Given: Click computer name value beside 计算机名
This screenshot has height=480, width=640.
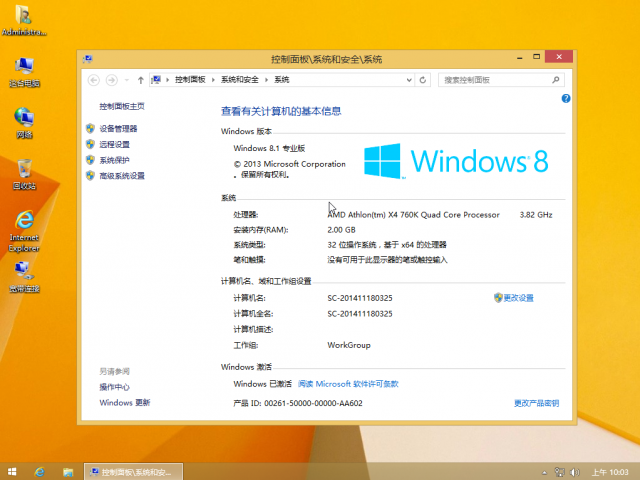Looking at the screenshot, I should [x=360, y=298].
